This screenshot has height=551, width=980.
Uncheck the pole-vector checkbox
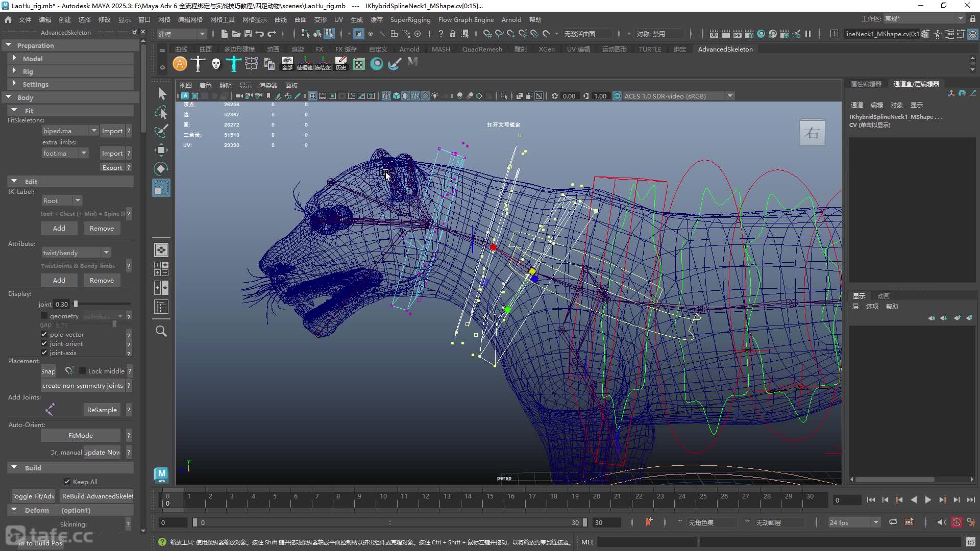[x=44, y=334]
